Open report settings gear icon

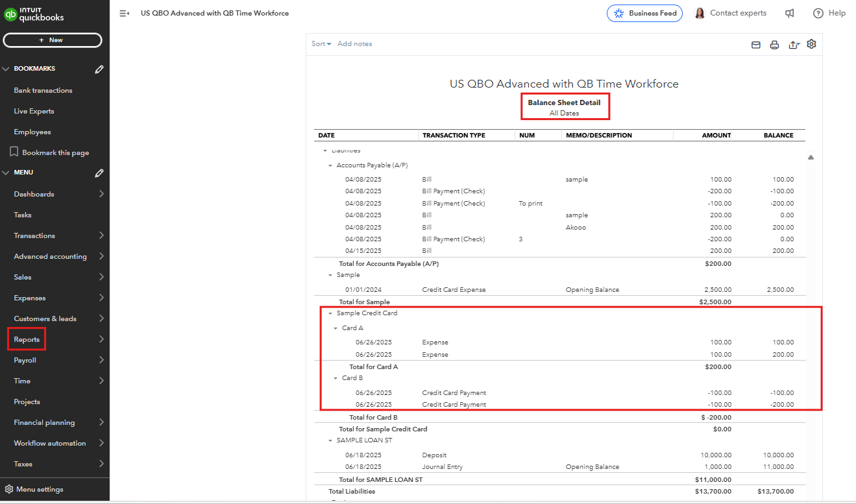tap(811, 44)
